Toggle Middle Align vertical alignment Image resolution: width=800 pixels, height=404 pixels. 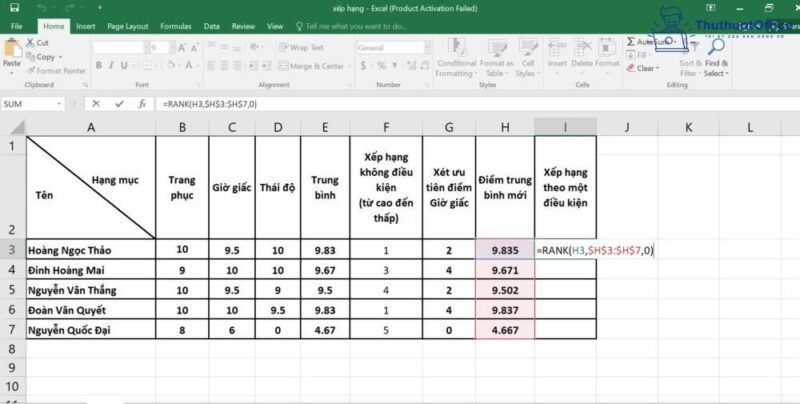[224, 47]
